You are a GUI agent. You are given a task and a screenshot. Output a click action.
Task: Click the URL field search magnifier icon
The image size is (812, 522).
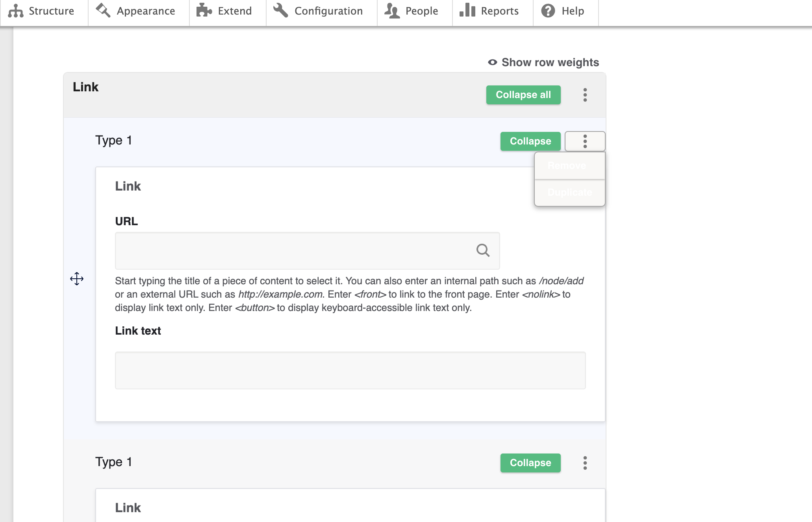click(483, 250)
